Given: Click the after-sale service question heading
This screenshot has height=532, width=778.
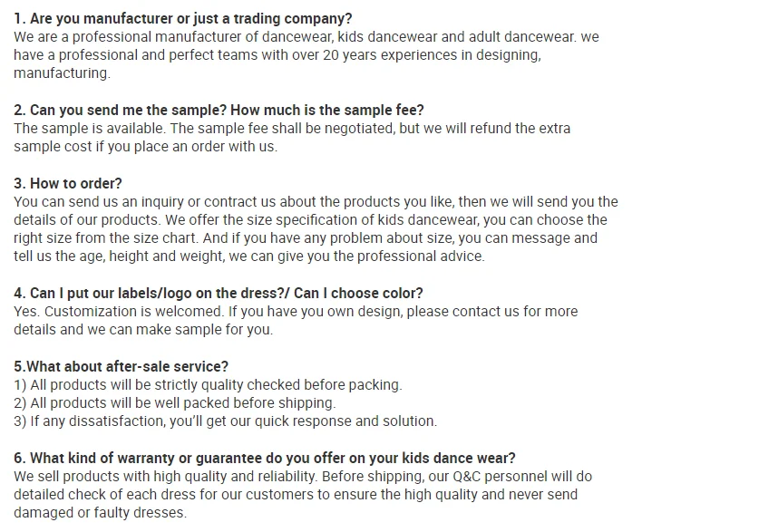Looking at the screenshot, I should [122, 367].
